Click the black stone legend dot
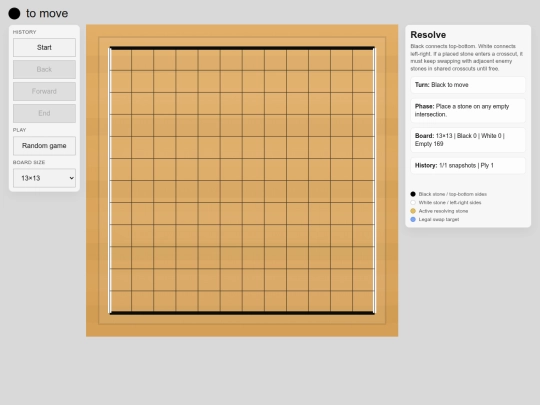Viewport: 540px width, 405px height. pos(413,194)
